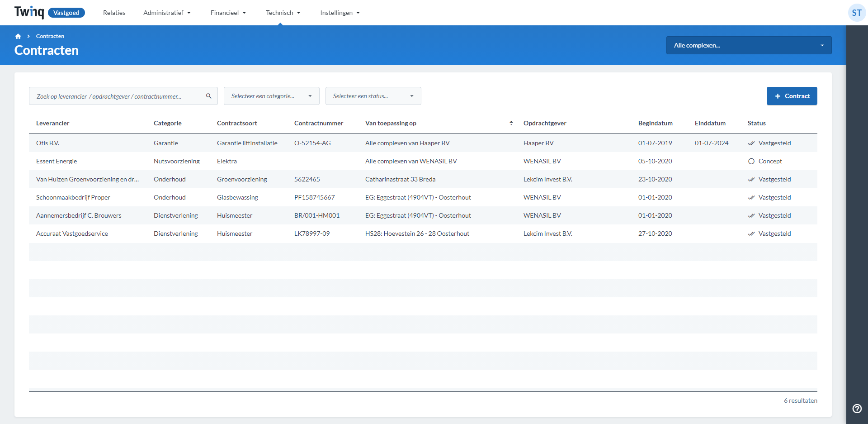Toggle the Vastgesteld status for Schoonmaakbedrijf Proper
Image resolution: width=868 pixels, height=424 pixels.
pos(751,197)
